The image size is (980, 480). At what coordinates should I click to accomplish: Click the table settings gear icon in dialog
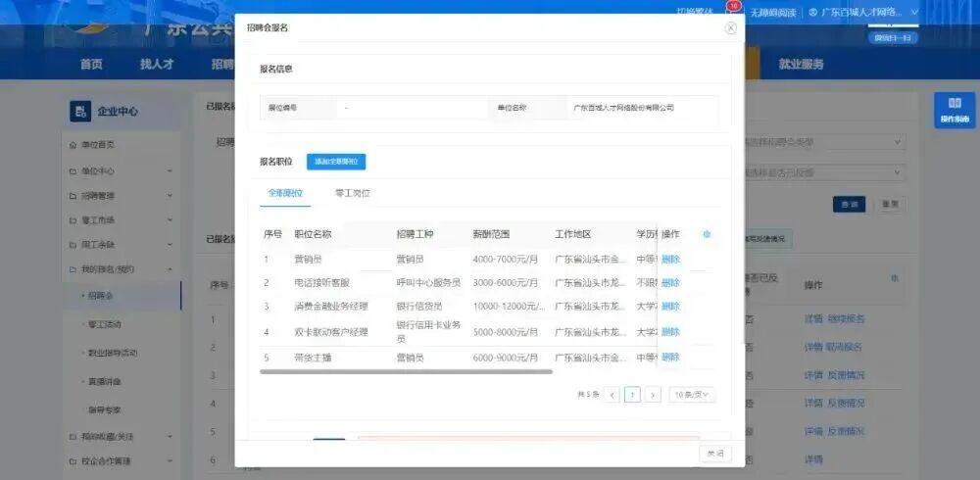click(x=707, y=234)
